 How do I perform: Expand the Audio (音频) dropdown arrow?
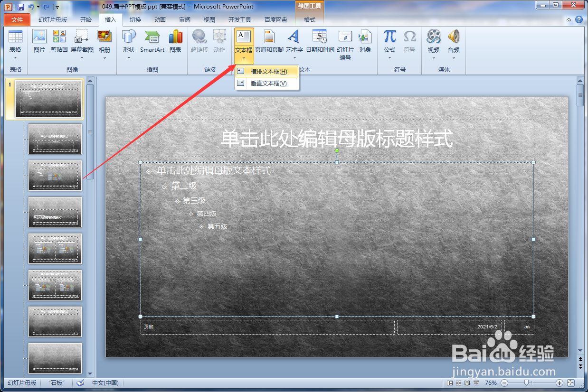point(454,58)
